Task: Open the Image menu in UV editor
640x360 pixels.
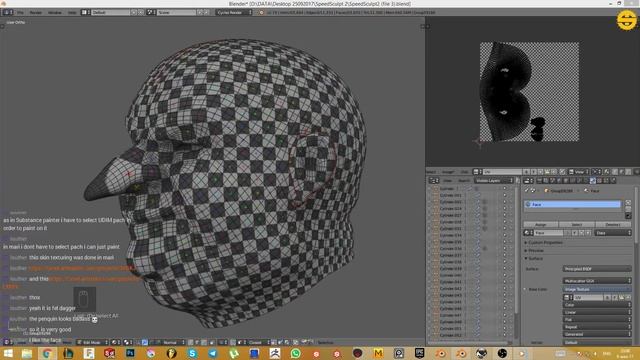Action: coord(448,171)
